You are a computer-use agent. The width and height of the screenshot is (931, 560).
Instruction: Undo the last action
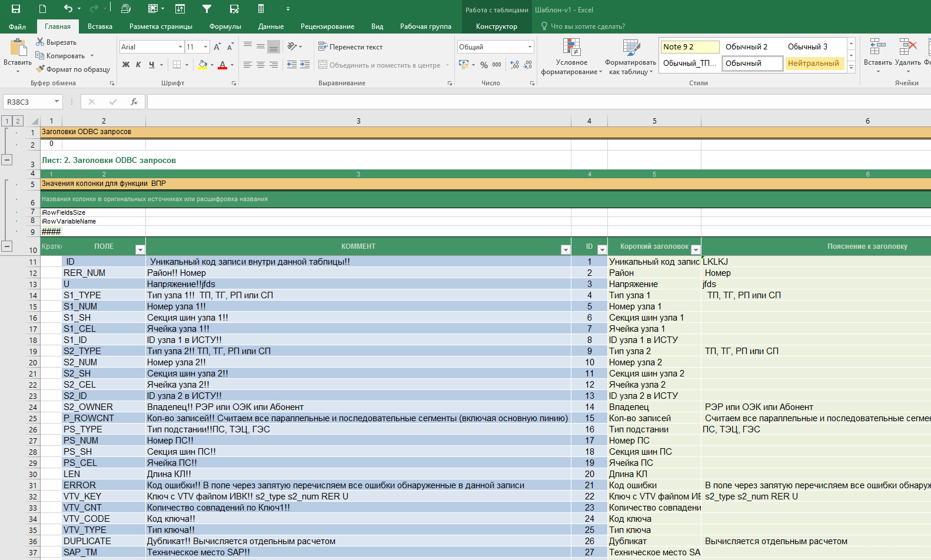pos(68,9)
